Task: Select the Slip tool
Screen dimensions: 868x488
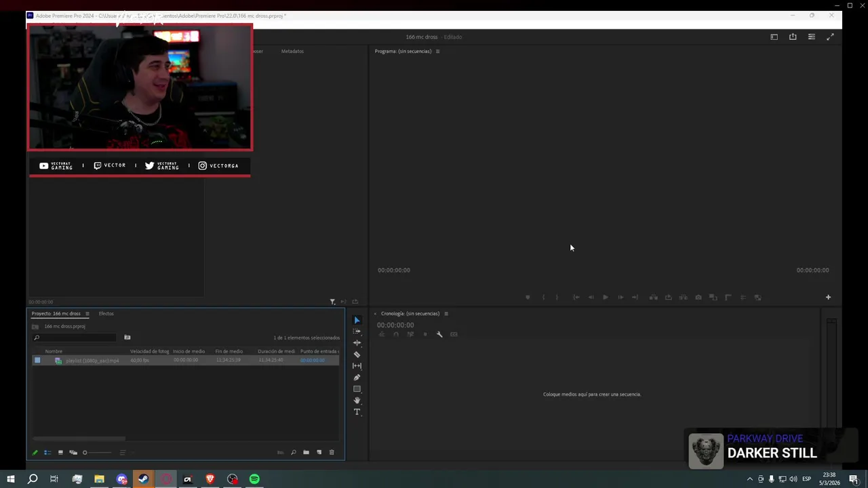Action: (x=357, y=366)
